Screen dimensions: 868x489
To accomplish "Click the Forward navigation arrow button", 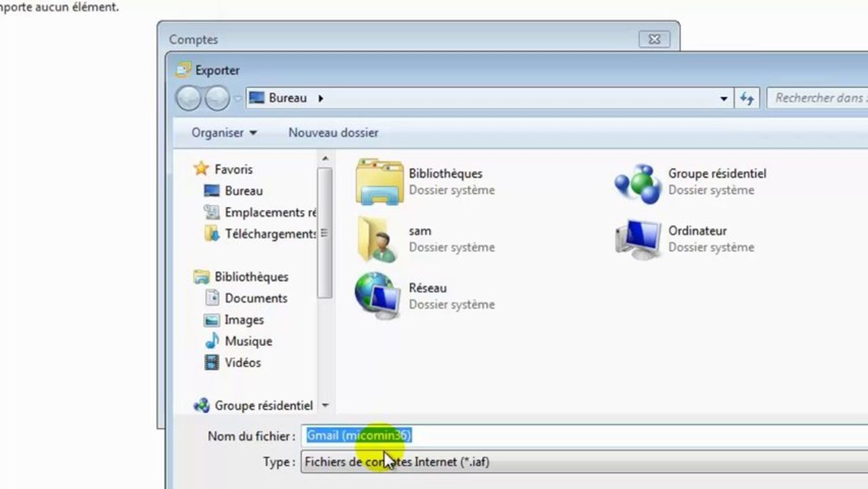I will point(217,98).
